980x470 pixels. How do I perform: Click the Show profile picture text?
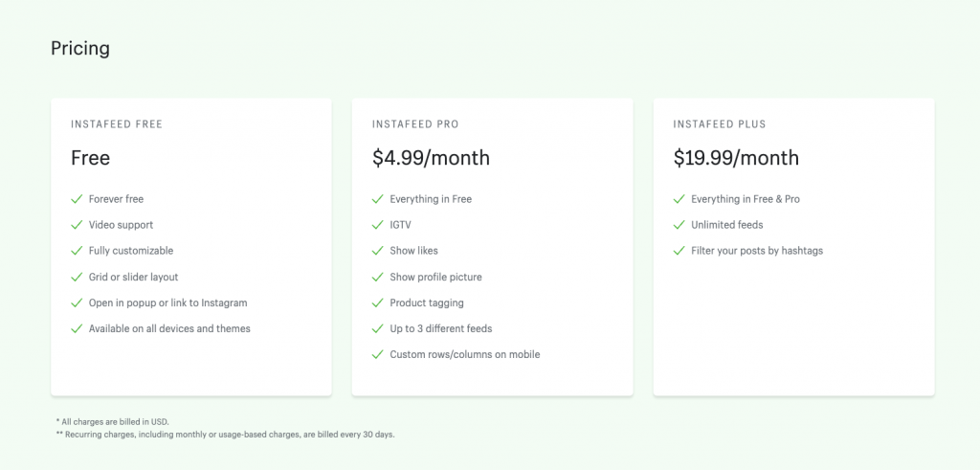pyautogui.click(x=435, y=277)
